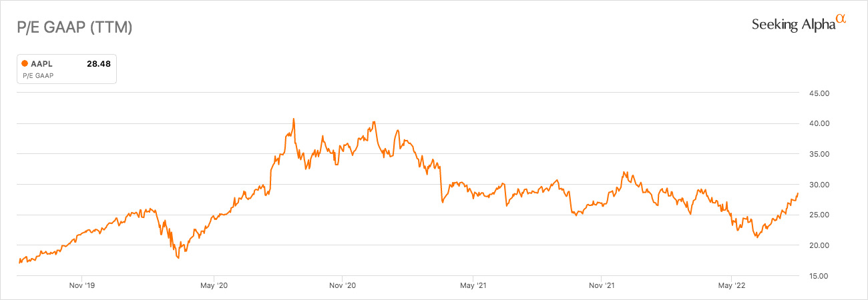Click the May '21 x-axis label

tap(473, 286)
